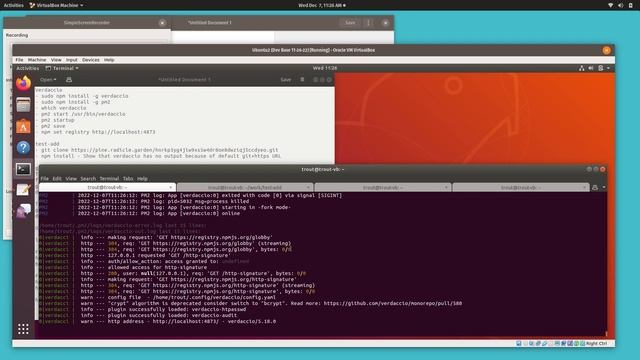Open the terminal Terminal menu
Screen dimensions: 640x360
(109, 179)
